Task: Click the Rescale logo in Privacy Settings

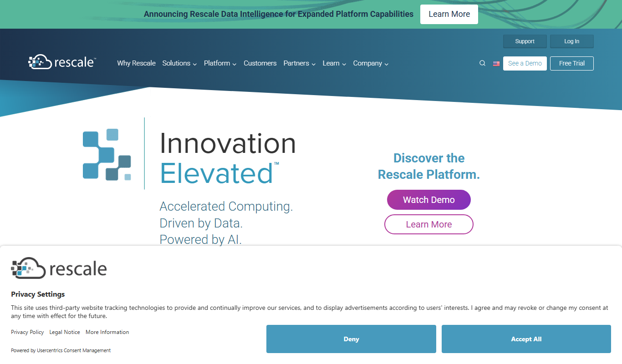Action: click(x=59, y=268)
